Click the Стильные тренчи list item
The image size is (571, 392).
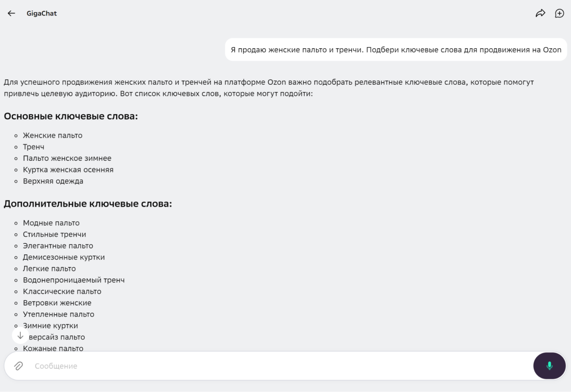pos(55,235)
